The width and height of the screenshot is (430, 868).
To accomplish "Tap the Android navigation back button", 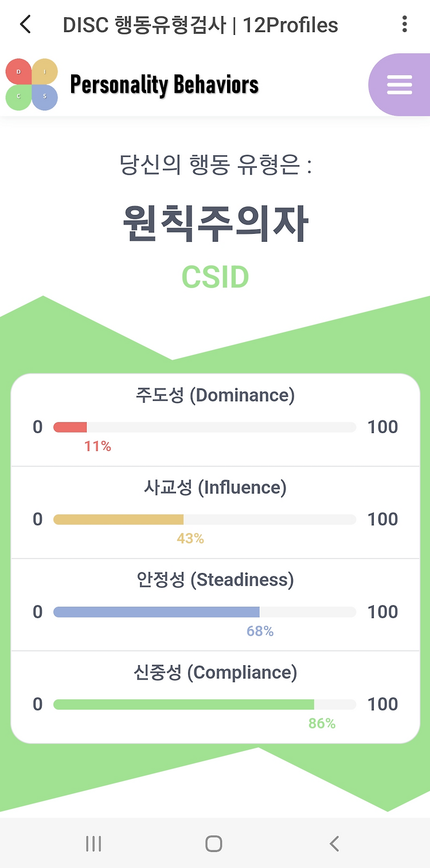I will pos(334,843).
